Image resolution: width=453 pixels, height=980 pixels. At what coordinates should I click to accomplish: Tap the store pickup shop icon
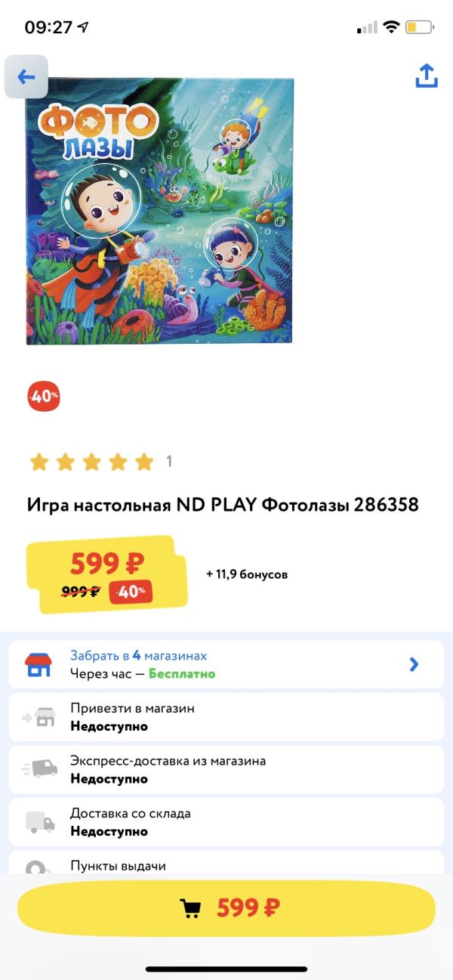click(38, 665)
